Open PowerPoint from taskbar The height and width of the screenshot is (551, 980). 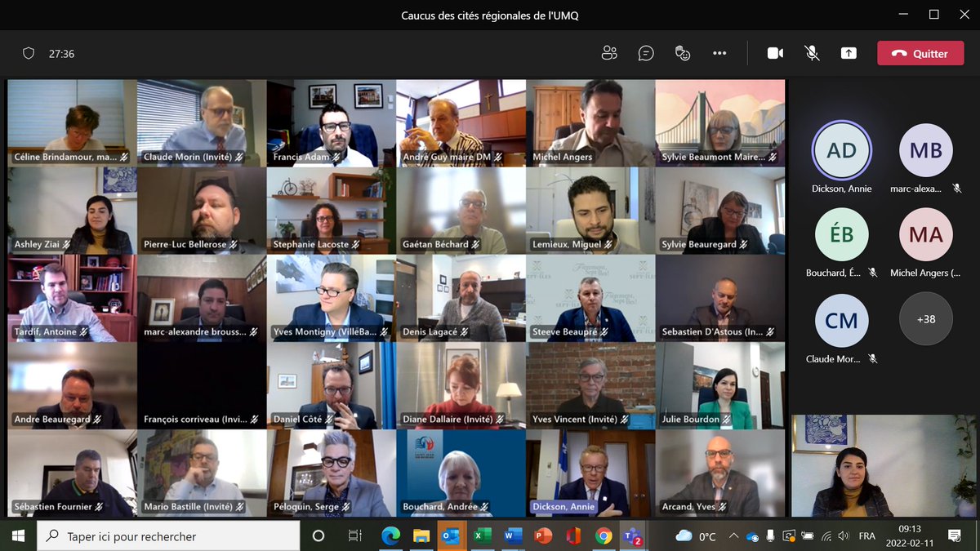(x=543, y=536)
